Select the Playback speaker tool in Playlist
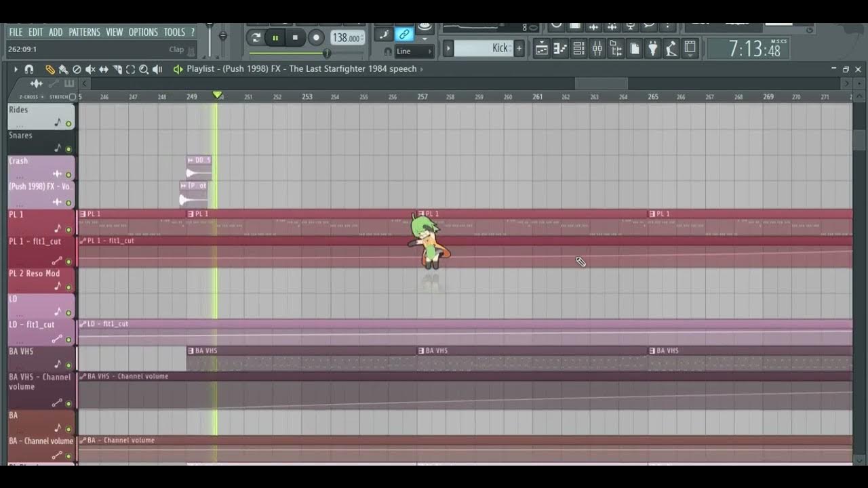Viewport: 868px width, 488px height. pos(157,69)
